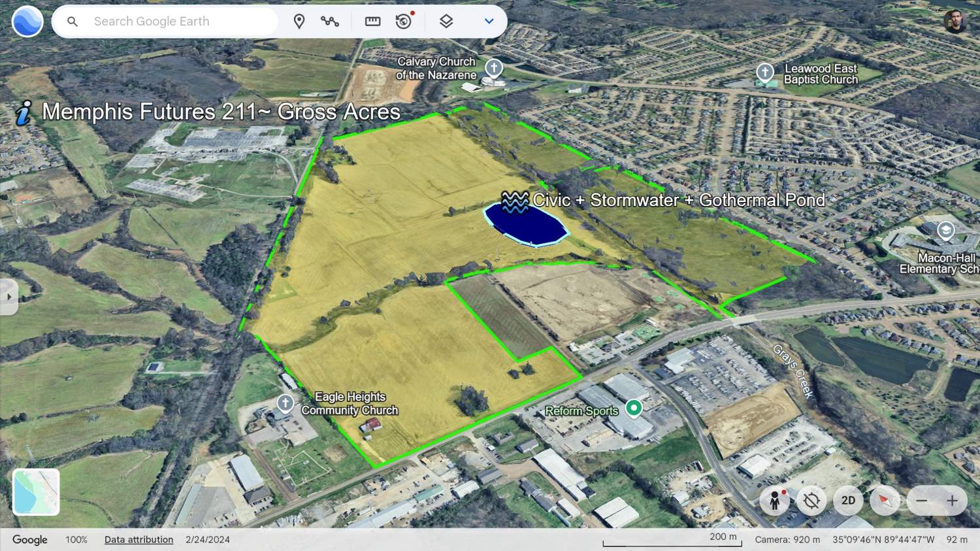
Task: Open the user account avatar
Action: (955, 21)
